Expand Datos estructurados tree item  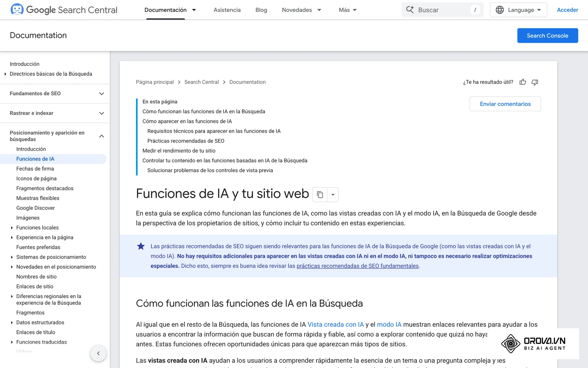(x=12, y=322)
